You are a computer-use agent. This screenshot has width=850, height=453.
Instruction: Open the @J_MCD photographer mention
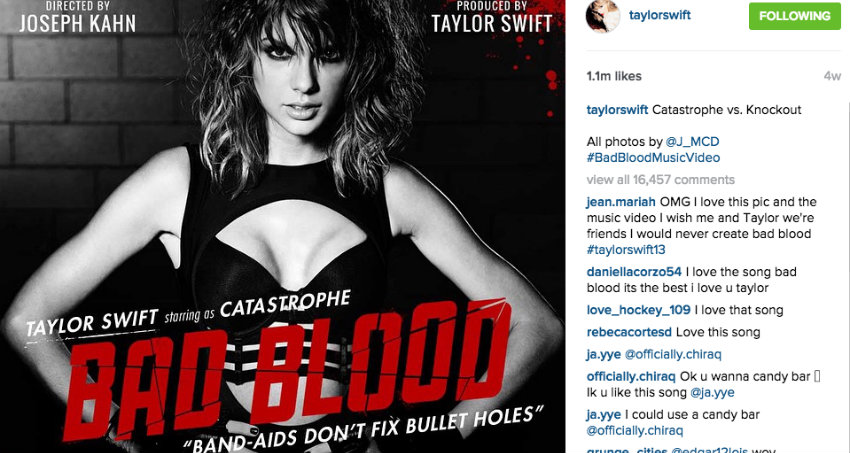[x=692, y=142]
